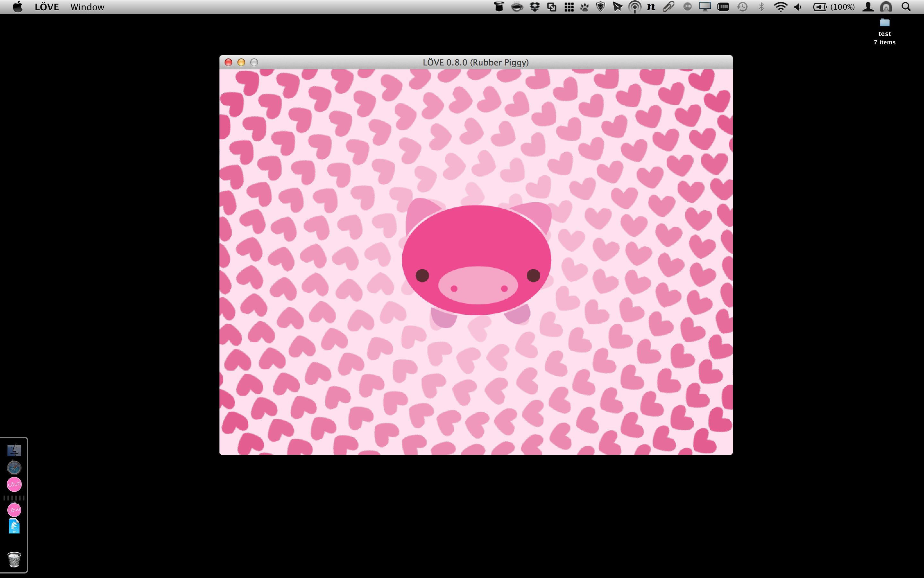The width and height of the screenshot is (924, 578).
Task: Click the memory chip menu bar icon
Action: coord(723,7)
